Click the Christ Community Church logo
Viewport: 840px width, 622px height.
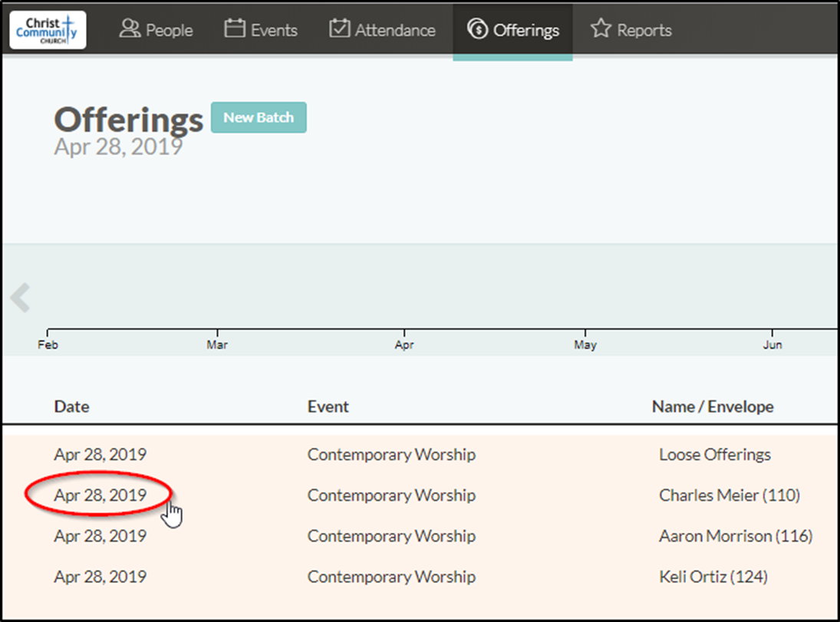48,30
